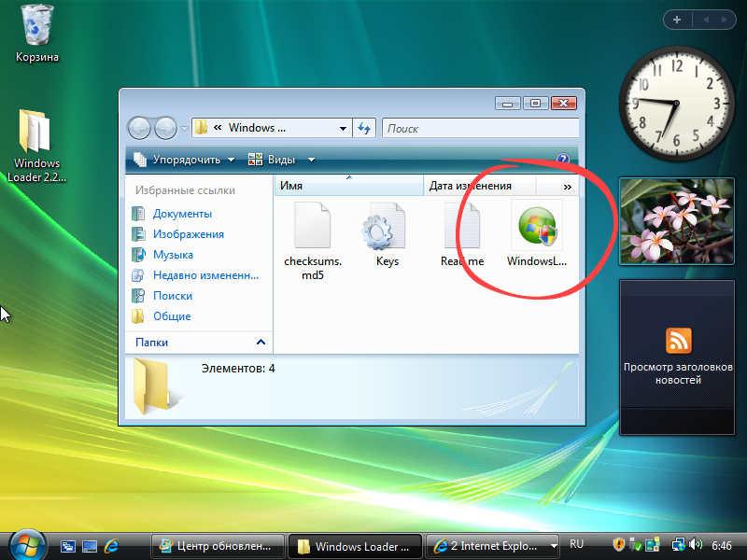This screenshot has width=747, height=560.
Task: Sort by the Дата изменения column header
Action: (x=480, y=186)
